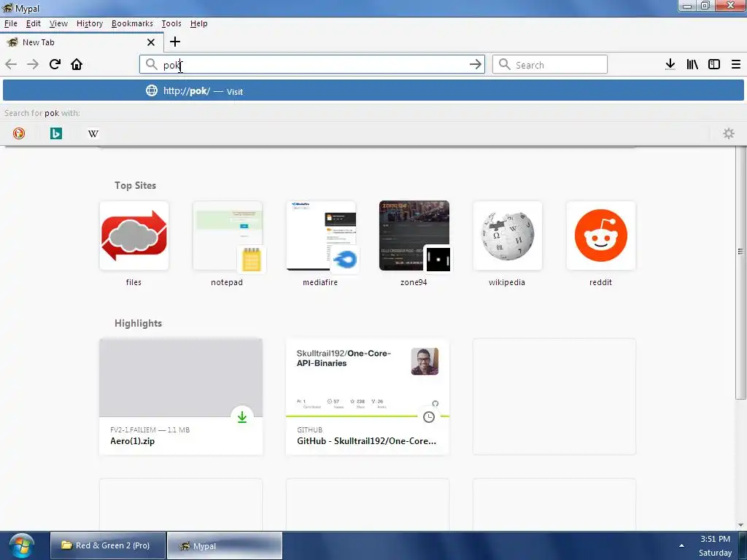
Task: Search pok with Bing icon
Action: click(x=56, y=134)
